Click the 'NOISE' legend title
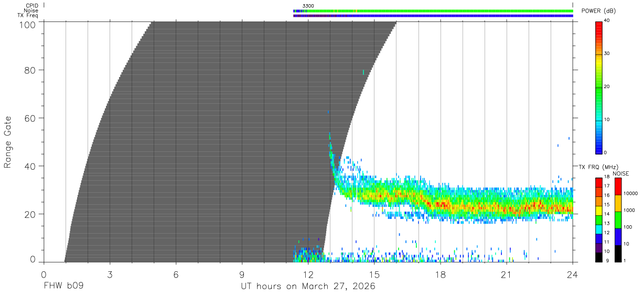The height and width of the screenshot is (297, 644). 621,174
